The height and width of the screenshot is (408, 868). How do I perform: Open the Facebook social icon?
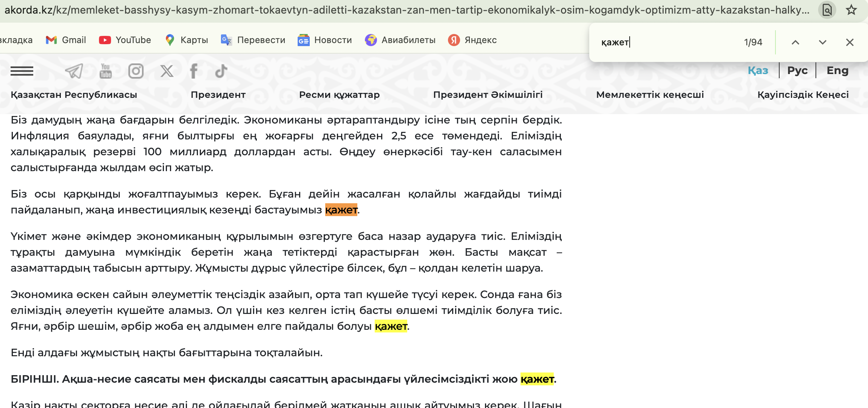point(194,71)
